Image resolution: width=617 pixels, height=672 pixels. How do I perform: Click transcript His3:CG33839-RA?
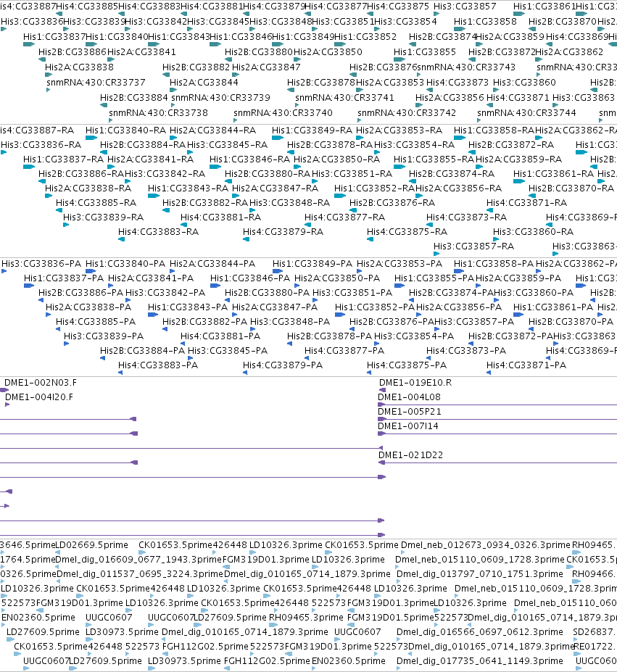tap(104, 217)
